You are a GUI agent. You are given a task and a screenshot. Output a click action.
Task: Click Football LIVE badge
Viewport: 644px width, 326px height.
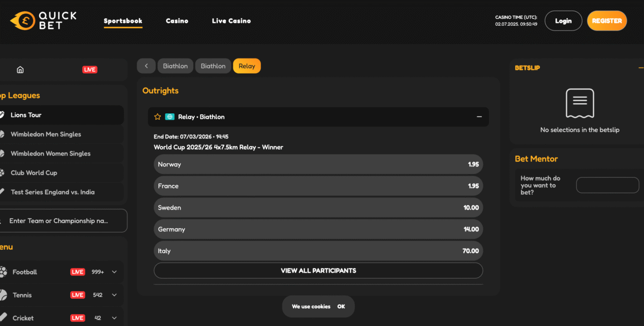click(78, 272)
